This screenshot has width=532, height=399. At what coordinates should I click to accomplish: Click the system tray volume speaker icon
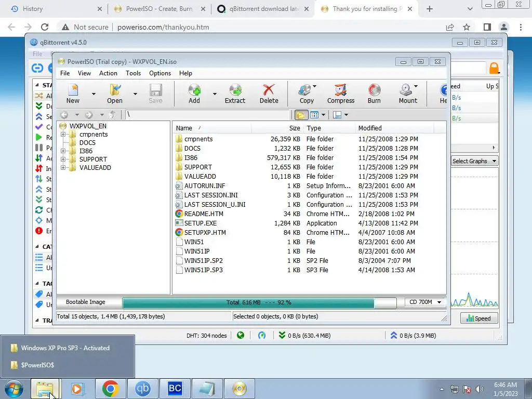[480, 389]
